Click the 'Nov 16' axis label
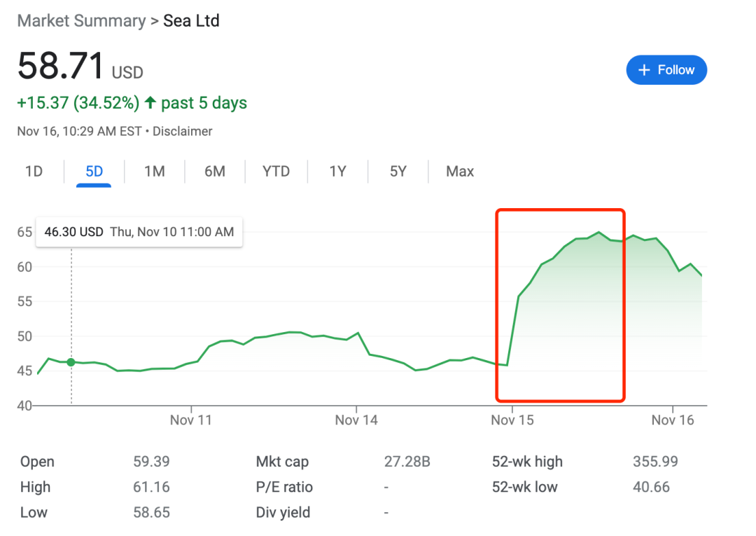The image size is (756, 536). (673, 420)
